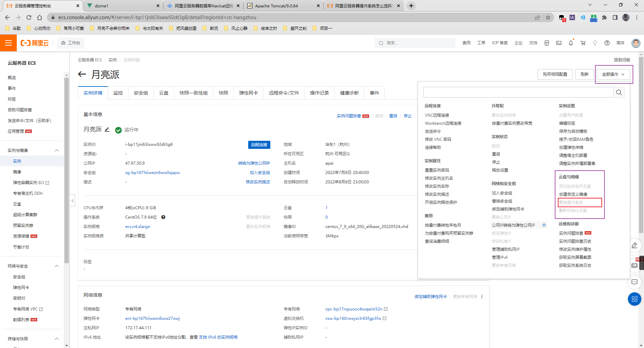Collapse the 存储与快照 sidebar group

click(x=57, y=339)
